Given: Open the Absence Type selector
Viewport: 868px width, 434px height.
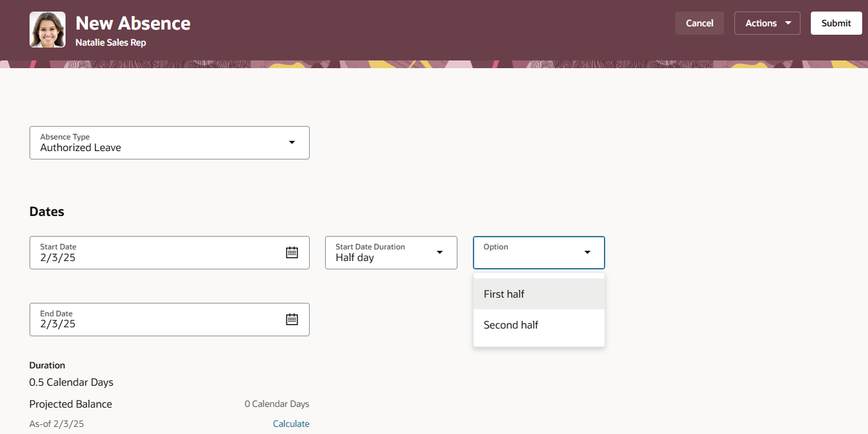Looking at the screenshot, I should point(169,142).
